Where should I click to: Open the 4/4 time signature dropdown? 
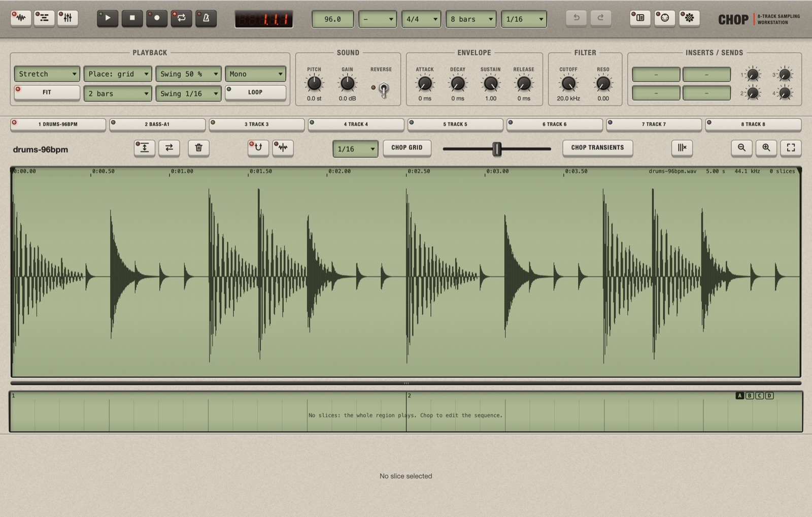tap(421, 19)
